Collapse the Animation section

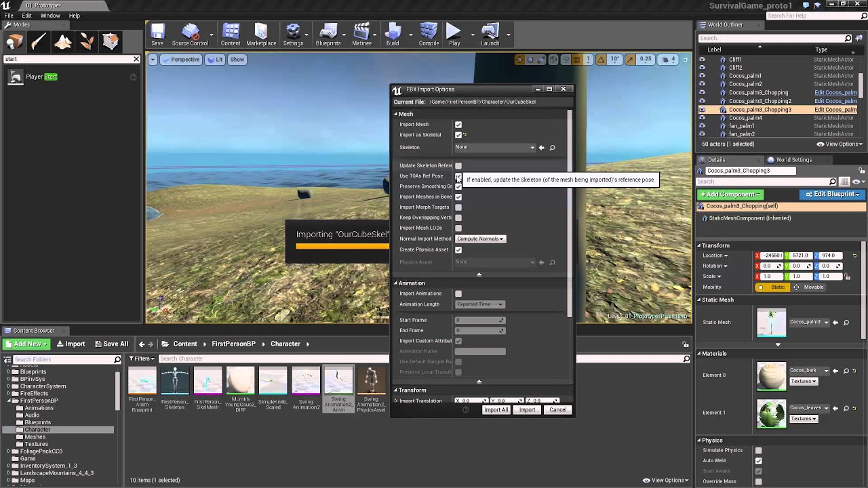point(396,283)
